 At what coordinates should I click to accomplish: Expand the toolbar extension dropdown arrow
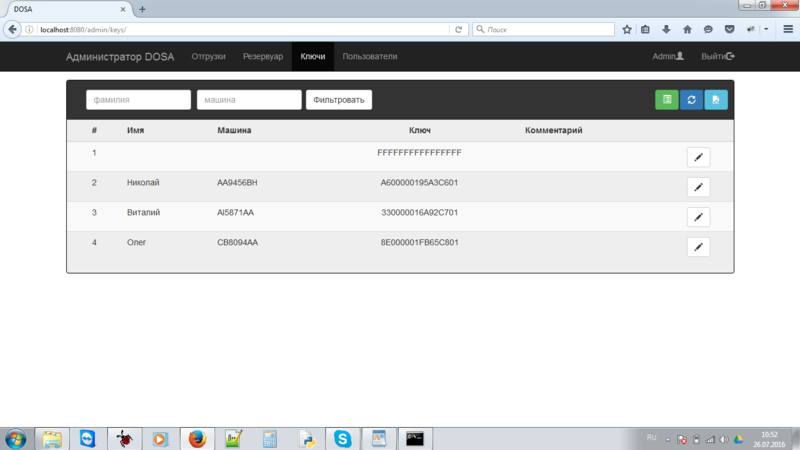[x=766, y=29]
